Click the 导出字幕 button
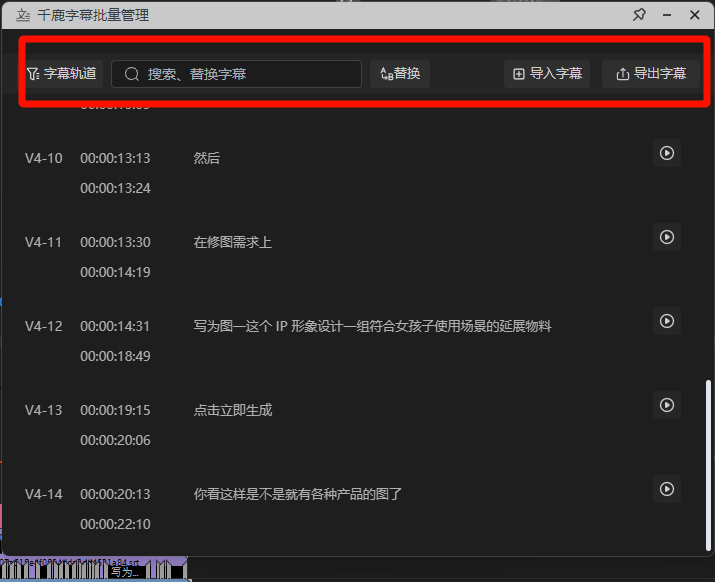The height and width of the screenshot is (582, 715). pyautogui.click(x=651, y=73)
